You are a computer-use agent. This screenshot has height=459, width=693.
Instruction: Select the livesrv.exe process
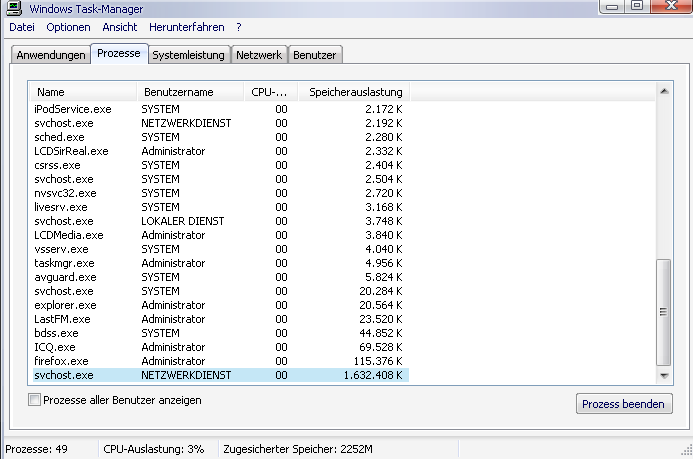pos(221,207)
